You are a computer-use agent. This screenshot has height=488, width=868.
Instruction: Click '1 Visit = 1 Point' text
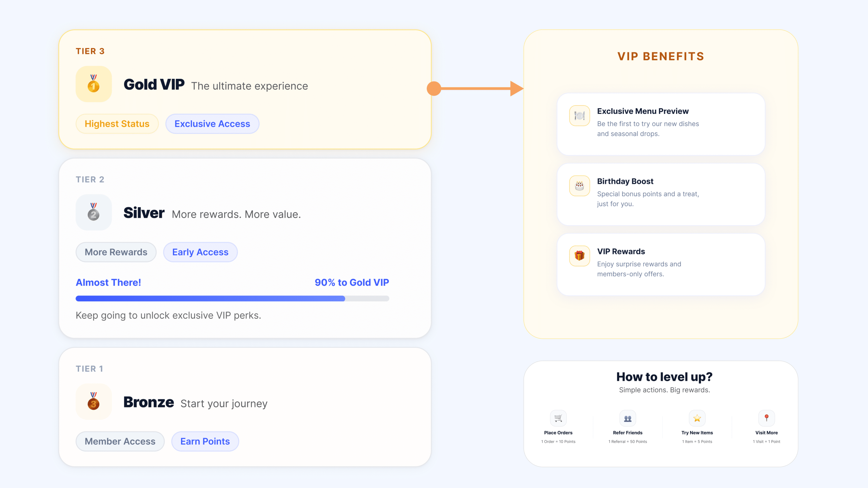tap(766, 442)
